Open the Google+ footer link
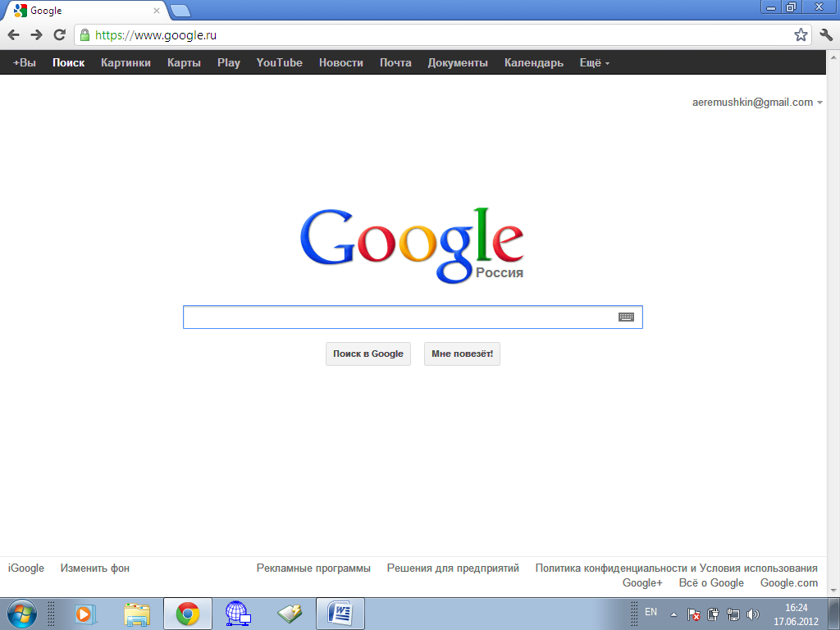This screenshot has height=630, width=840. (642, 583)
